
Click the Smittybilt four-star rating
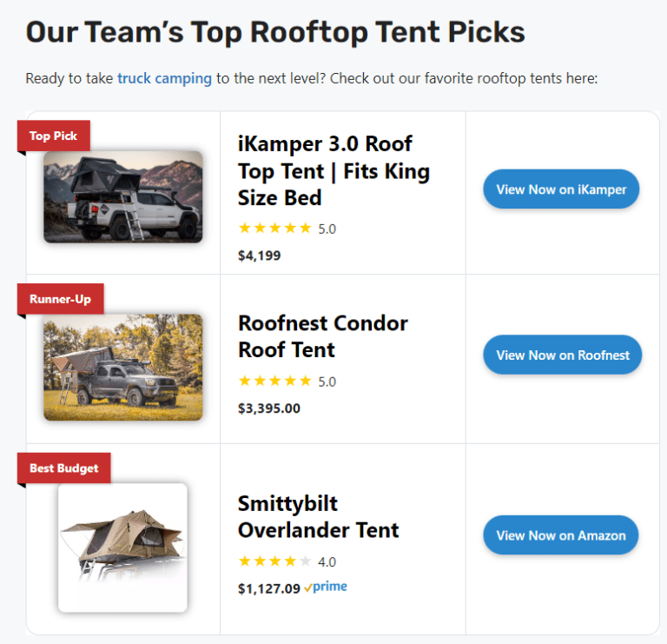[274, 561]
